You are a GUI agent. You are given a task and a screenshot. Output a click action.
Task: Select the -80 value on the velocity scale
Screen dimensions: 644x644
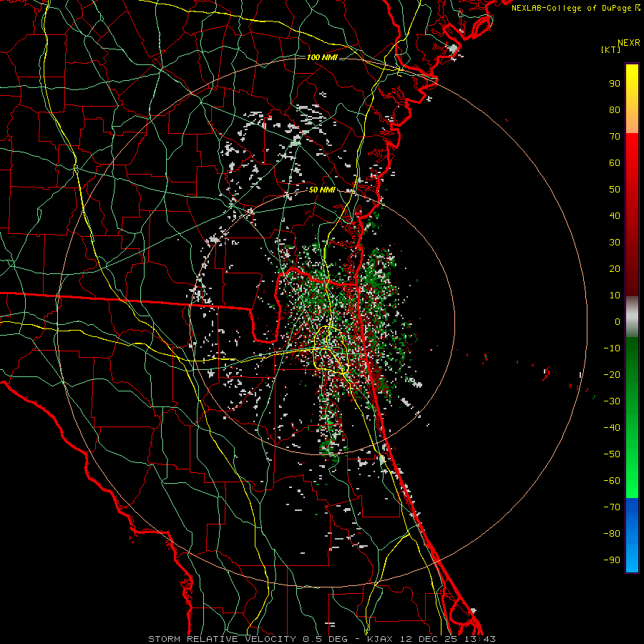(612, 534)
